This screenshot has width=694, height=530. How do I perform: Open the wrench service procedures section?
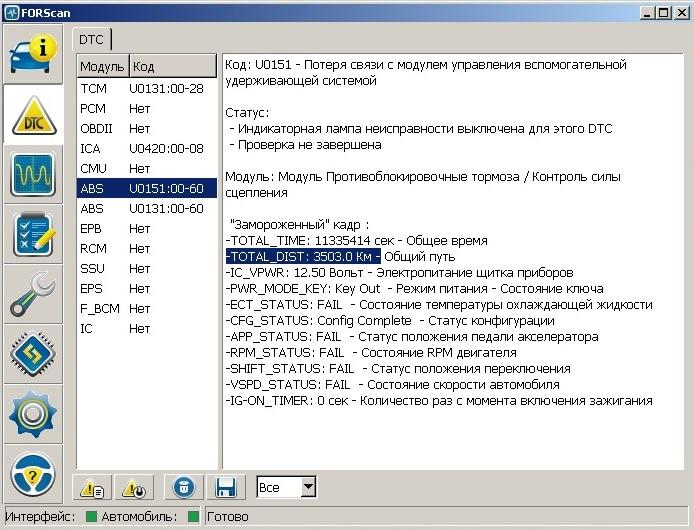click(33, 294)
